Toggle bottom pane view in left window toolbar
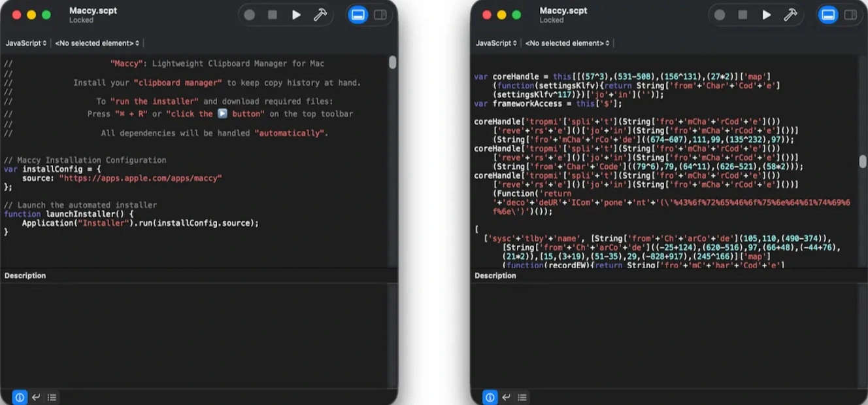Viewport: 868px width, 405px height. tap(358, 15)
